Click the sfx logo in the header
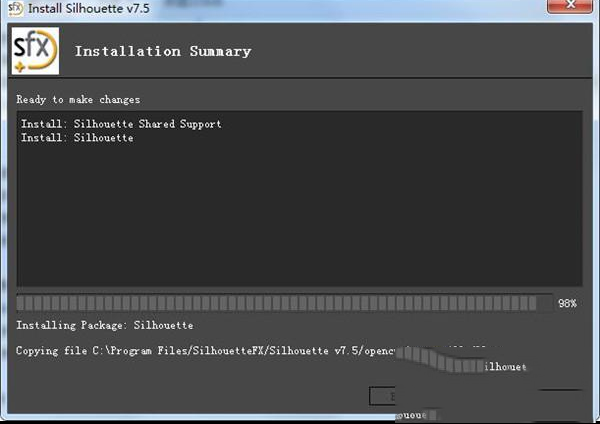The height and width of the screenshot is (424, 600). pos(35,51)
